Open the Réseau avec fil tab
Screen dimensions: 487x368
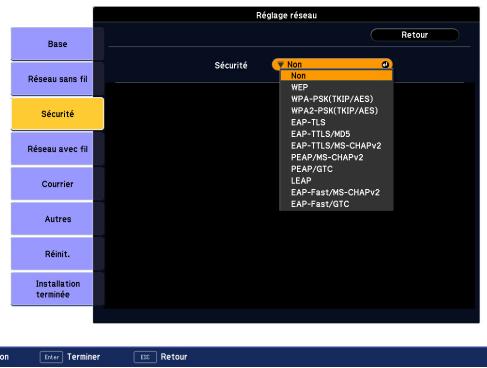(x=52, y=149)
